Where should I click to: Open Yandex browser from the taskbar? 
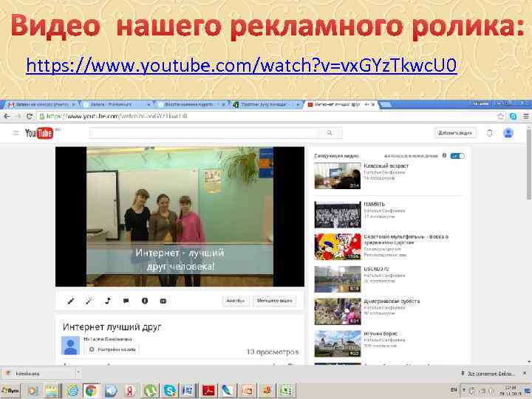click(x=129, y=391)
